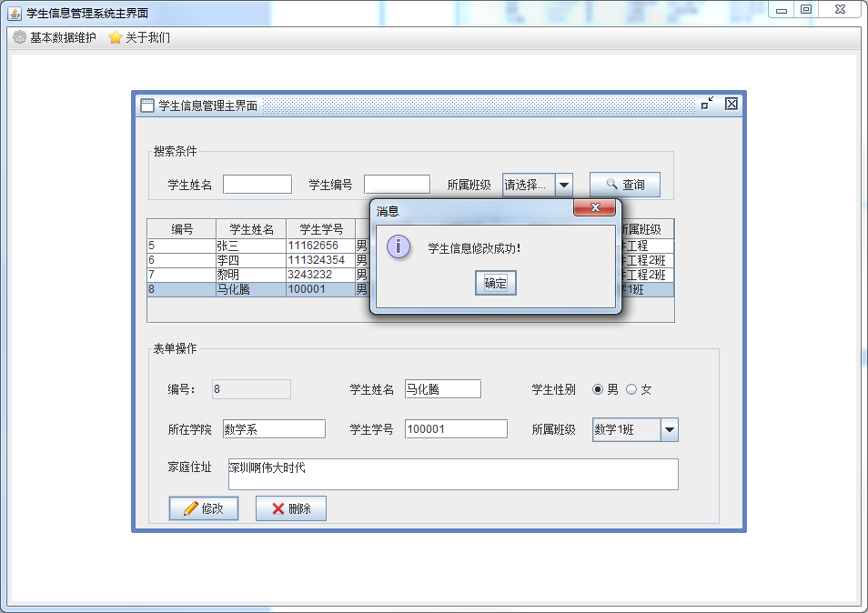Click the star icon beside 关于我们
This screenshot has height=613, width=868.
(x=116, y=37)
